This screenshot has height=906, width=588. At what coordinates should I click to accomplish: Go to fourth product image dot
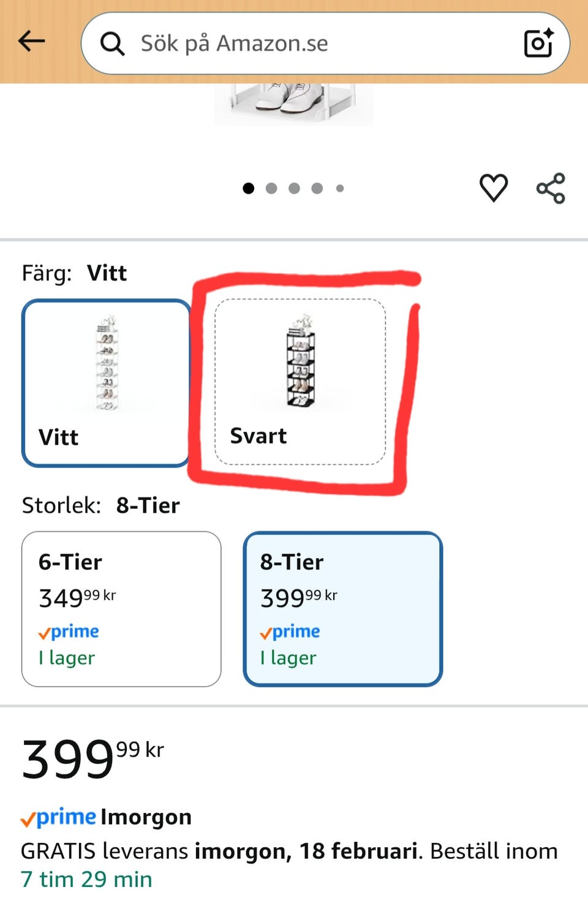(317, 188)
